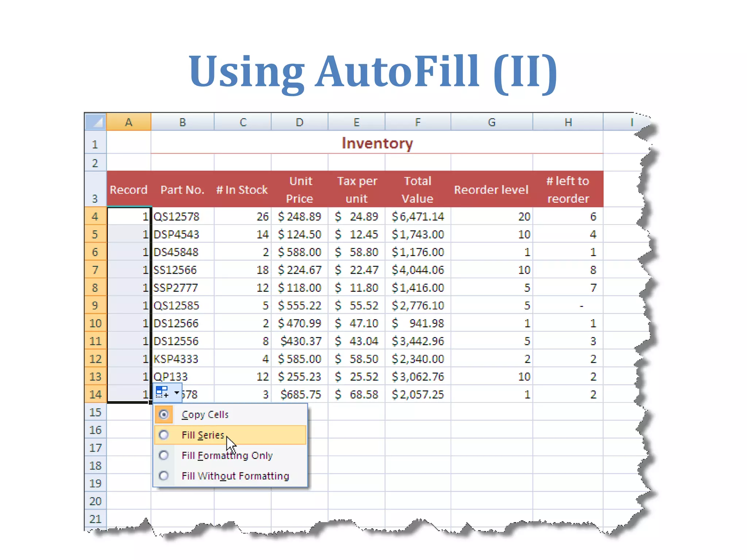Click the Inventory title cell
747x560 pixels.
pos(377,143)
